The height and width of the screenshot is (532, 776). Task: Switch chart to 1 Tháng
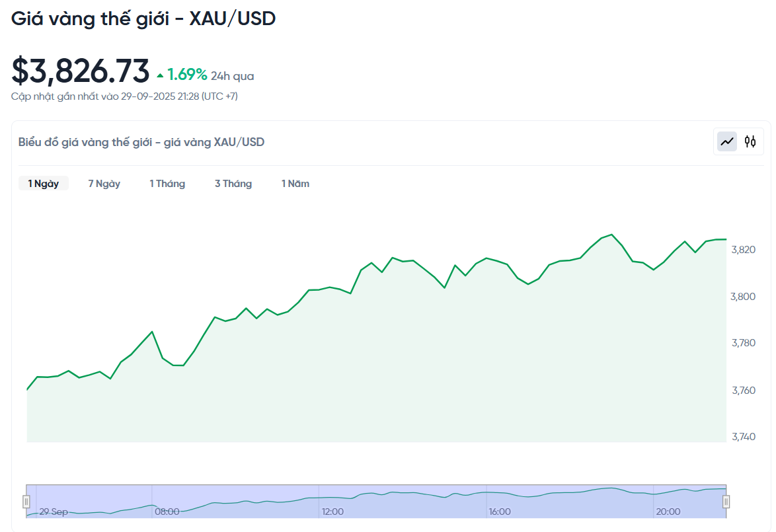coord(167,184)
